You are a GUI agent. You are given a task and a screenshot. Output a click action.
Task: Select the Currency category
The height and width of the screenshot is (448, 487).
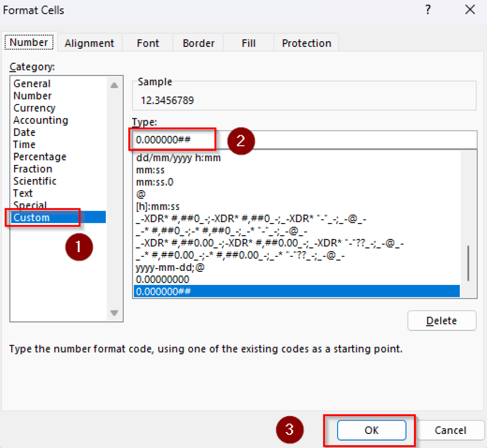coord(34,108)
